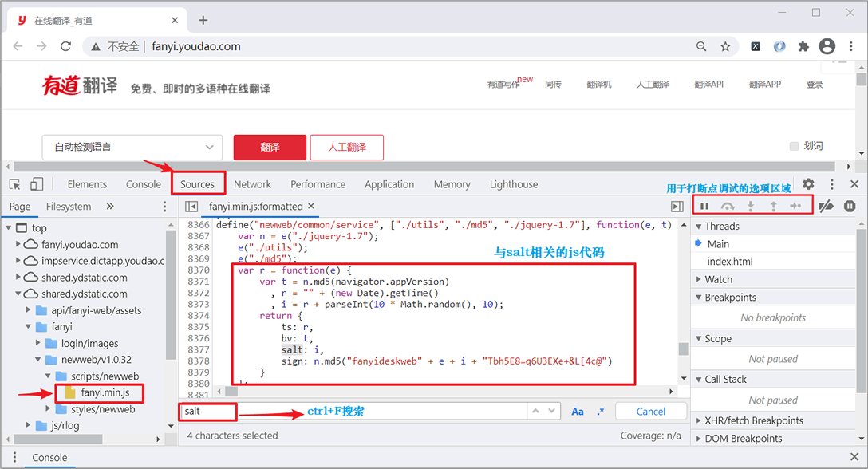This screenshot has height=469, width=868.
Task: Toggle match case Aa in search
Action: tap(578, 412)
